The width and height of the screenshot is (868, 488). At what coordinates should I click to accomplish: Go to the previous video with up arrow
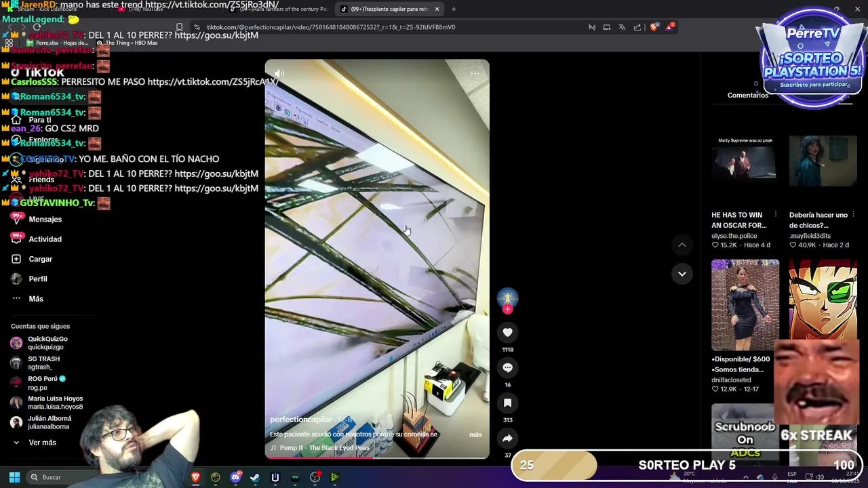[x=682, y=245]
